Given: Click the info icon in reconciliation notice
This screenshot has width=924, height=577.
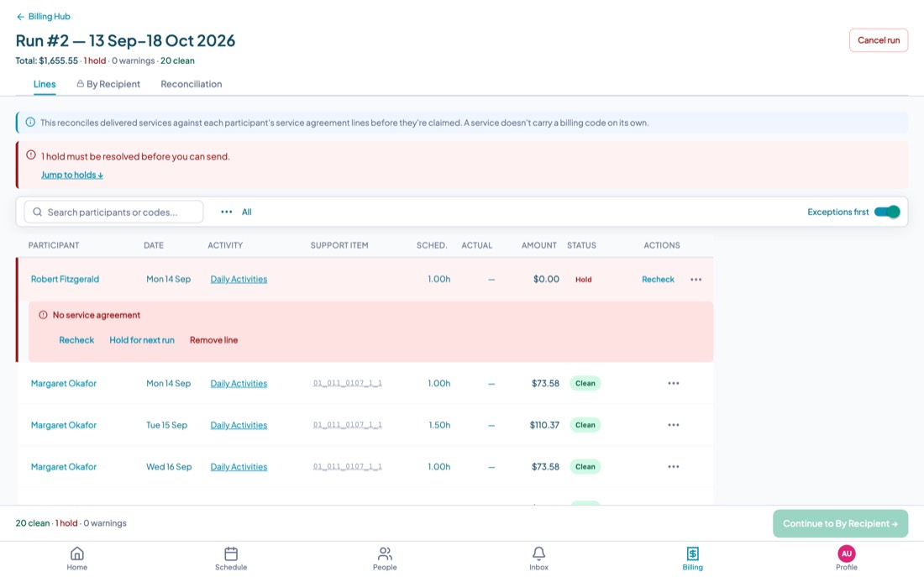Looking at the screenshot, I should pyautogui.click(x=30, y=123).
